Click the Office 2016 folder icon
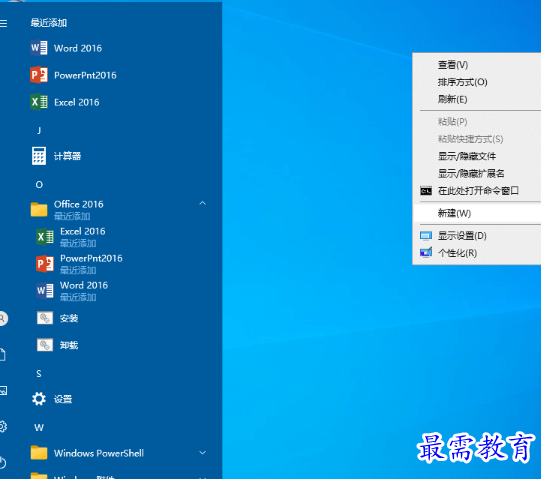 [39, 209]
